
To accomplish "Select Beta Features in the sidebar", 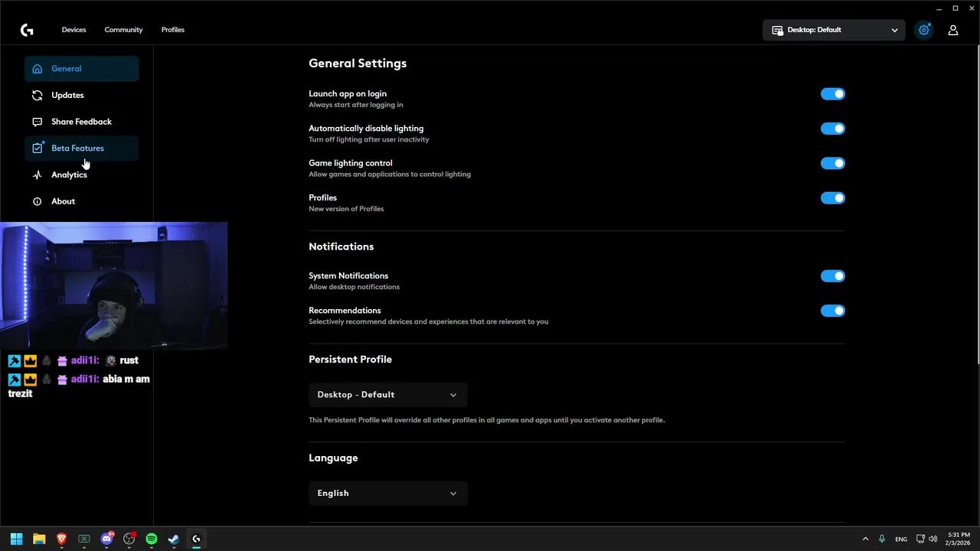I will point(77,148).
